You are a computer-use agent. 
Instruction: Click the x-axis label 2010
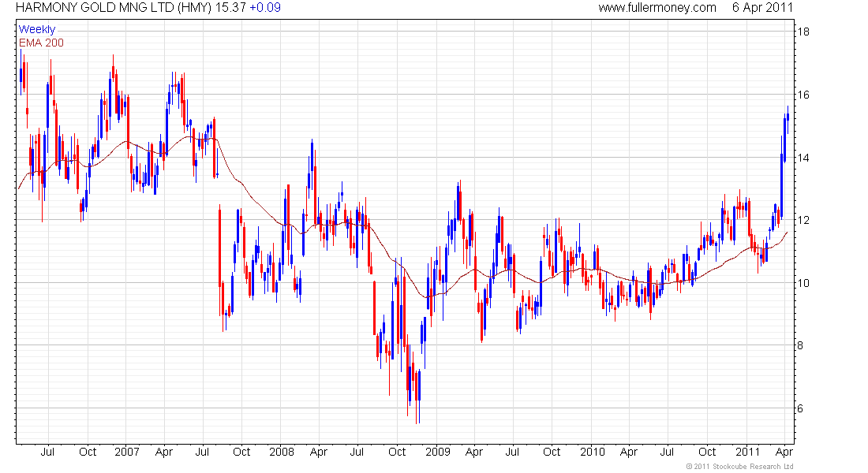pyautogui.click(x=593, y=452)
